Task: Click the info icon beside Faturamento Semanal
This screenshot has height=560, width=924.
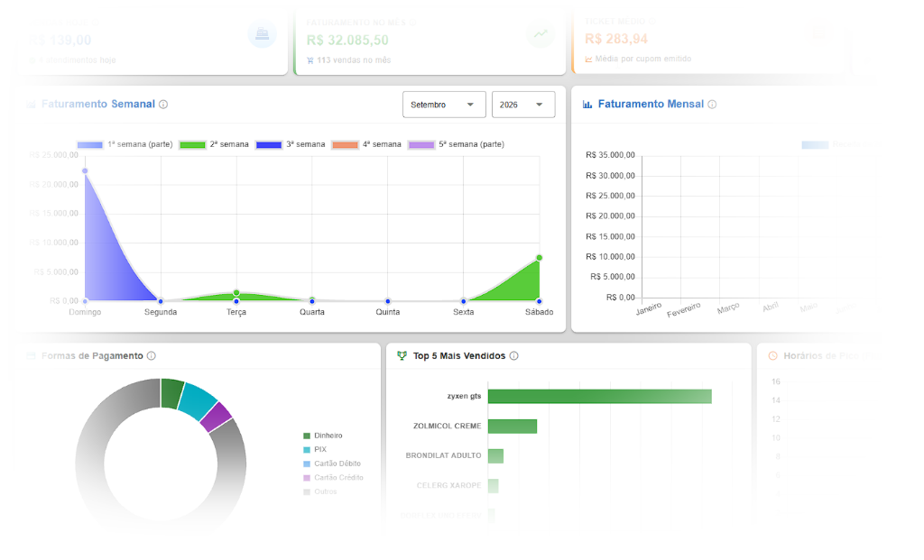Action: click(163, 105)
